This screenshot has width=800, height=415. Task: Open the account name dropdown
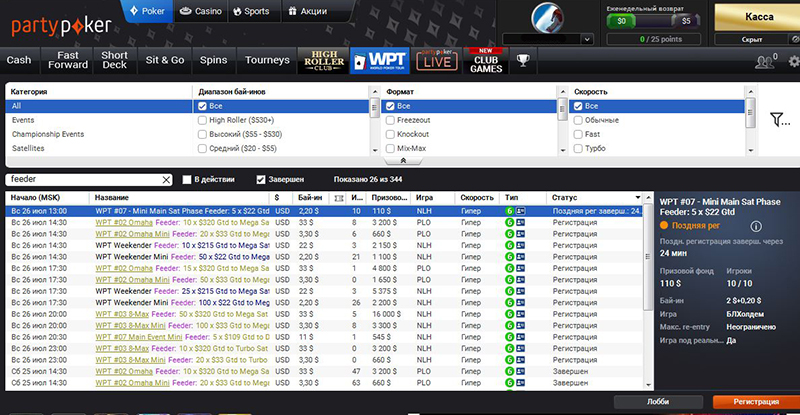[x=587, y=39]
